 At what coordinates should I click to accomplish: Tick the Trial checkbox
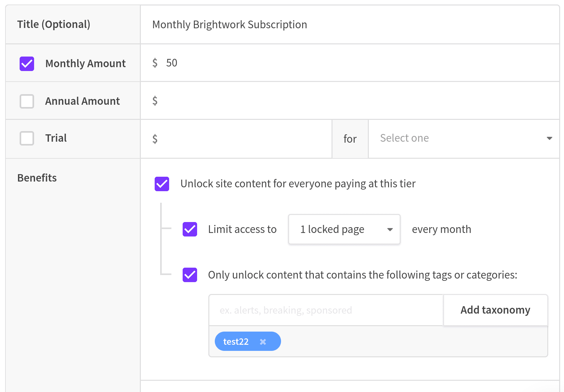coord(27,138)
